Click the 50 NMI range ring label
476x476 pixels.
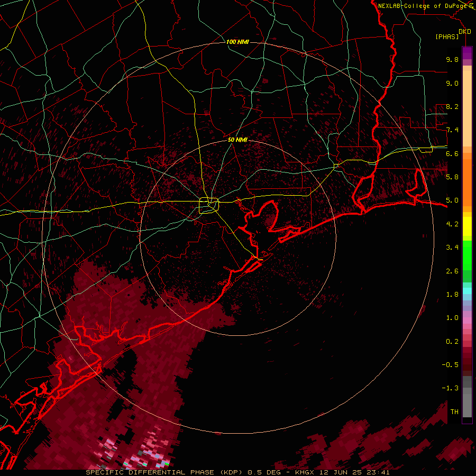pos(237,140)
